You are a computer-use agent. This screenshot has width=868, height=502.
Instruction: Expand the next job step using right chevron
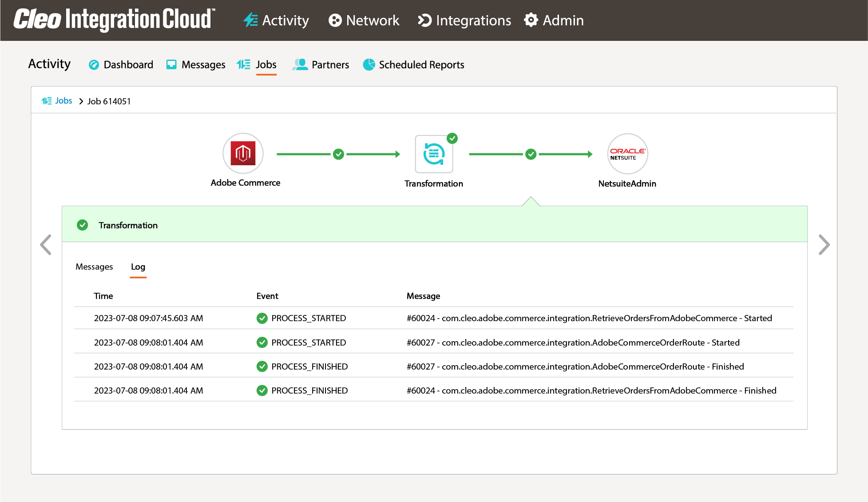[x=824, y=245]
